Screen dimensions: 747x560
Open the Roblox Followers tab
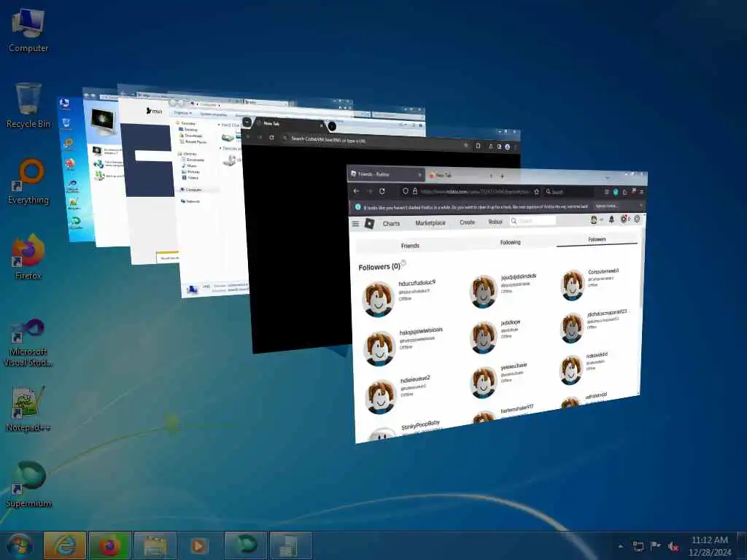pos(597,239)
